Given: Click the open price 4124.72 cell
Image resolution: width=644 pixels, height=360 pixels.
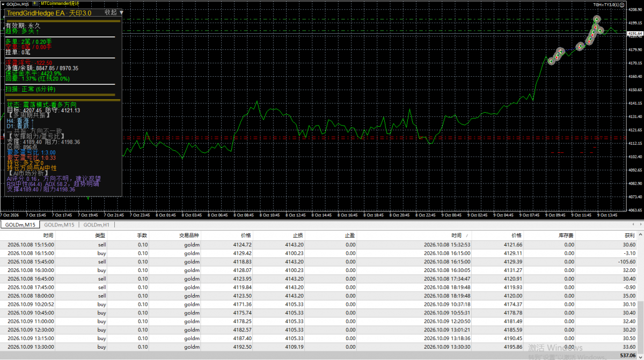Looking at the screenshot, I should [243, 245].
